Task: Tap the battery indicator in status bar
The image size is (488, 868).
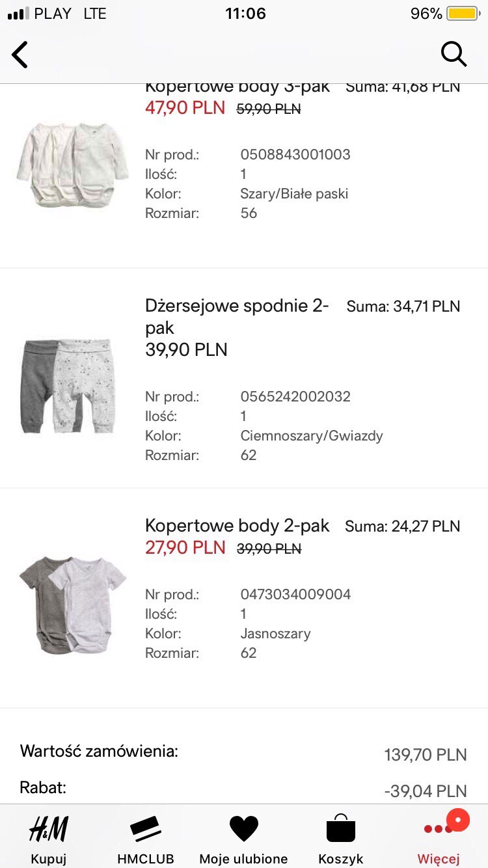Action: coord(462,14)
